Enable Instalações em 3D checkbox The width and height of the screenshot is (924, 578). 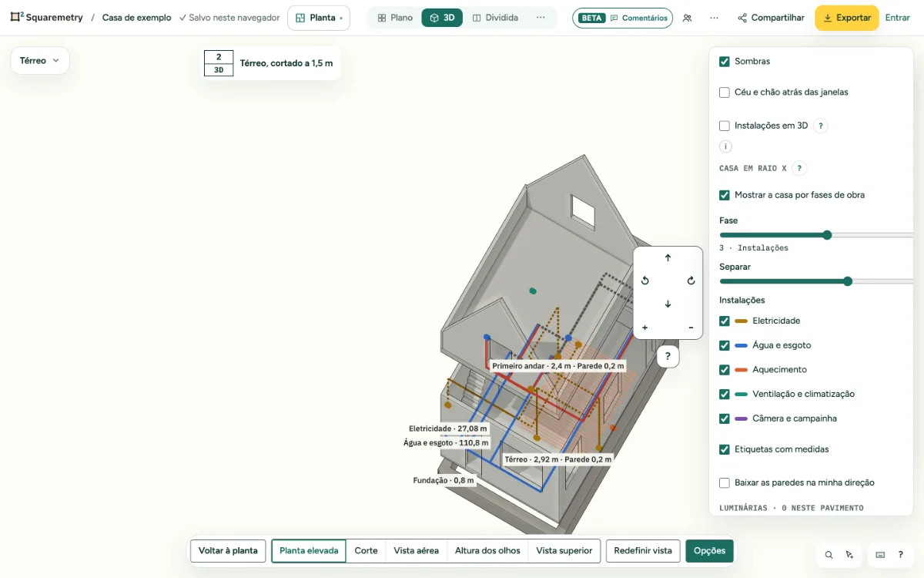coord(725,126)
